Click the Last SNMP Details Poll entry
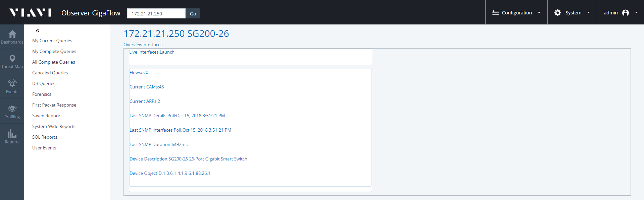 (x=177, y=116)
